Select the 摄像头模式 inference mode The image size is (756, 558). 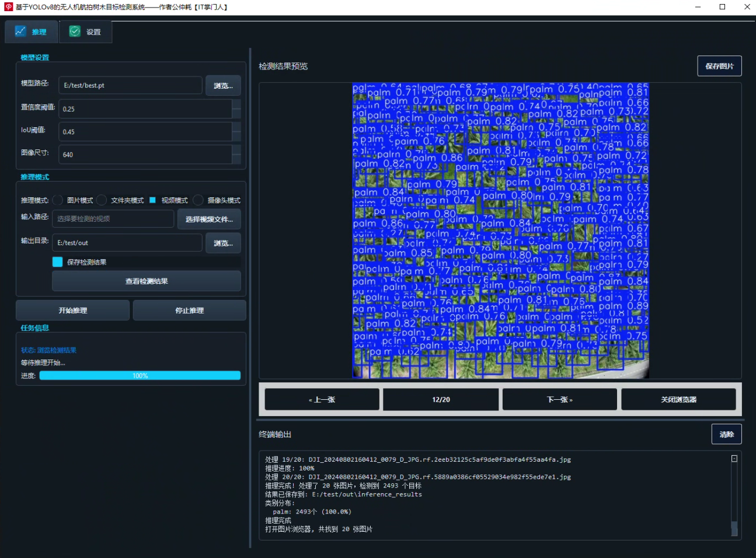[x=198, y=200]
